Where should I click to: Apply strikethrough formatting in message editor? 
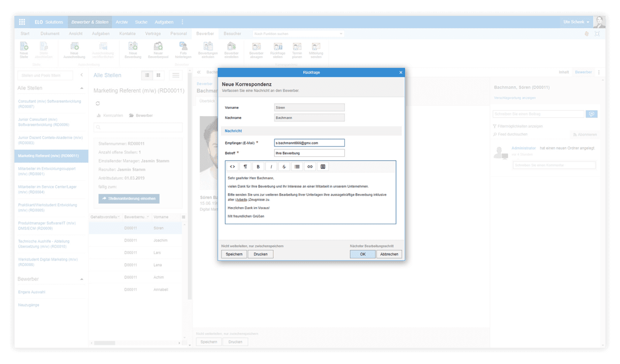point(284,167)
